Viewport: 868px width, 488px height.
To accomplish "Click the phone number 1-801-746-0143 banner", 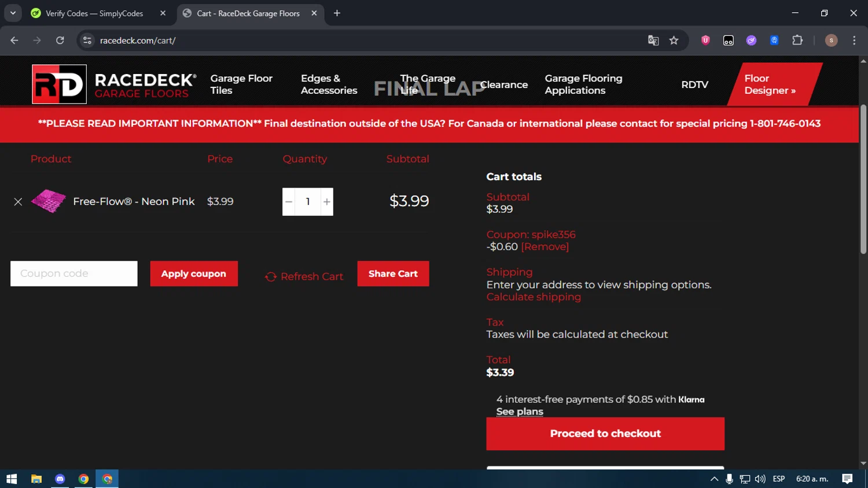I will coord(785,123).
